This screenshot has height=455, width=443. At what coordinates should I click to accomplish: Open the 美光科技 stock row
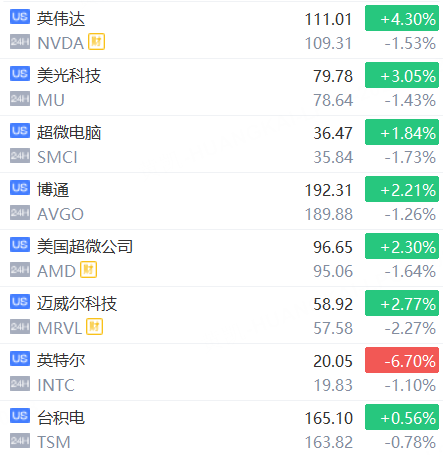[x=221, y=87]
